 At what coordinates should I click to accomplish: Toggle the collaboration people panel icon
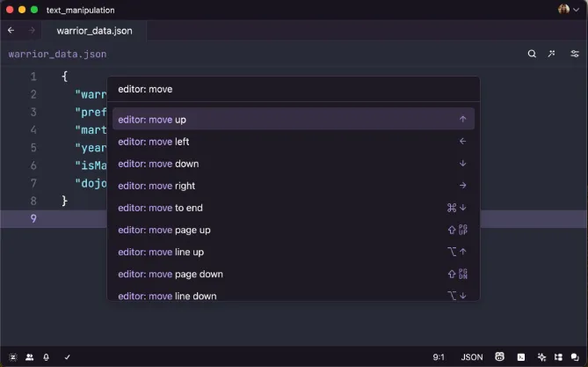point(29,356)
